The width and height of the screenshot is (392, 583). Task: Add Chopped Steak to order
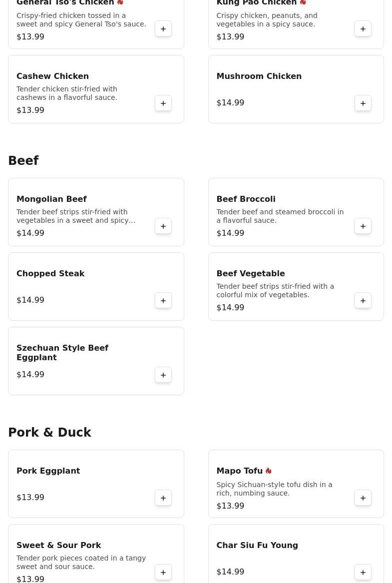click(x=163, y=301)
